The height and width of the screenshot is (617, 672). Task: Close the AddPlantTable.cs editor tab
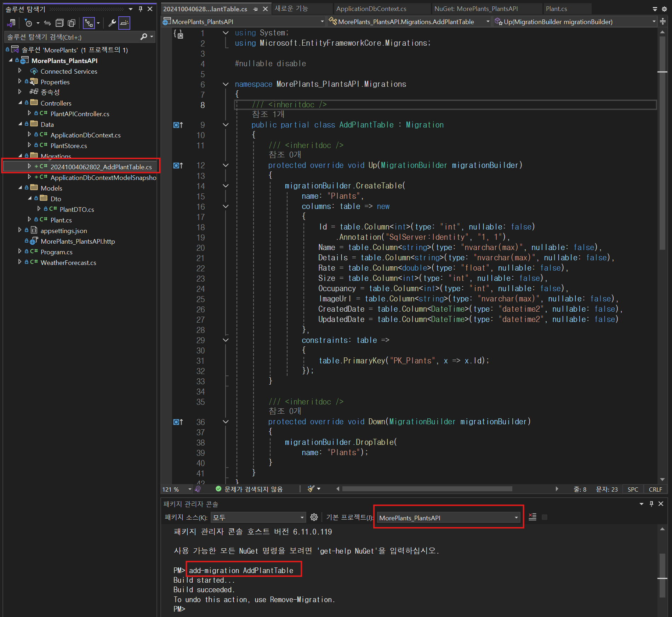pos(265,9)
